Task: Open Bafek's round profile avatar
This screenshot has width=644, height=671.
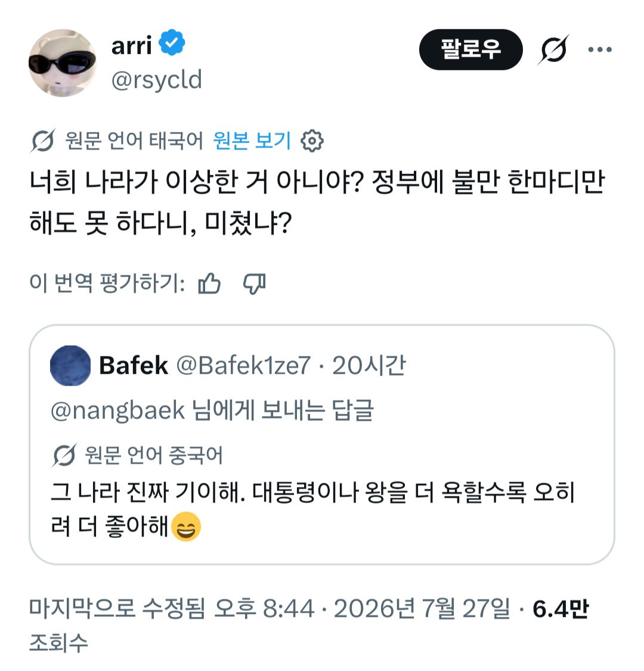Action: [x=70, y=366]
